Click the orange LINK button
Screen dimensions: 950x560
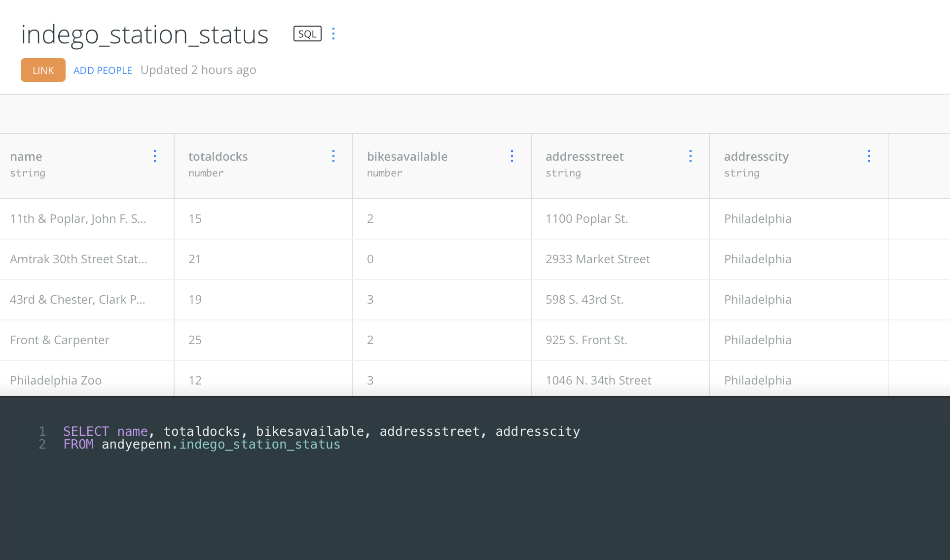(43, 70)
